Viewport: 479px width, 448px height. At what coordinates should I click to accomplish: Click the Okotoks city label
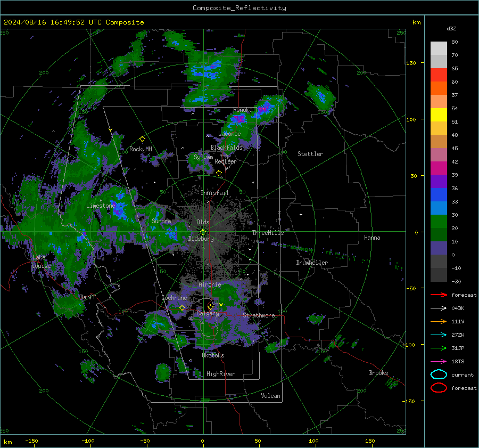click(x=213, y=355)
